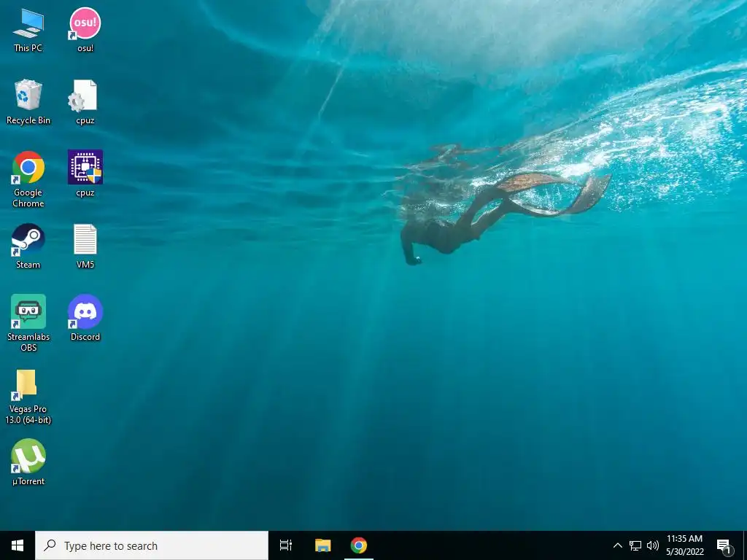Select the Vegas Pro 13.0 folder shortcut
The height and width of the screenshot is (560, 747).
point(28,396)
